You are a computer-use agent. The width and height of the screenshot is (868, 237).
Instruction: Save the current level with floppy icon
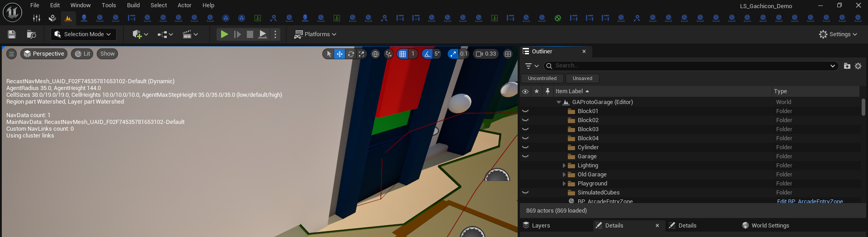(12, 34)
